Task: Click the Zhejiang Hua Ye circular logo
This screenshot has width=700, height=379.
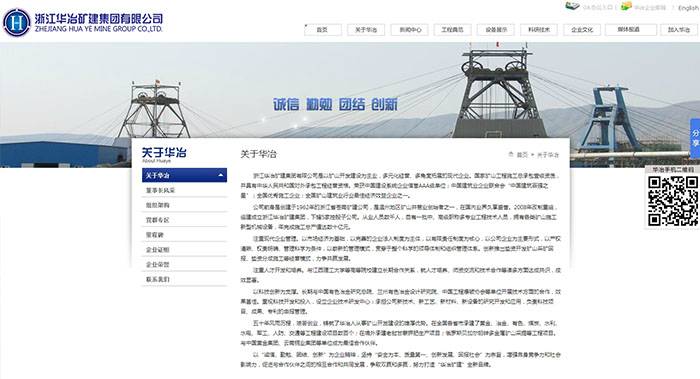Action: 17,22
